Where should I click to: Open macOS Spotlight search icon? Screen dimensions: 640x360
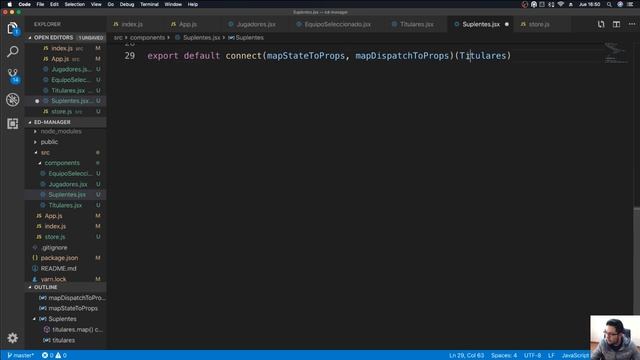[x=609, y=4]
